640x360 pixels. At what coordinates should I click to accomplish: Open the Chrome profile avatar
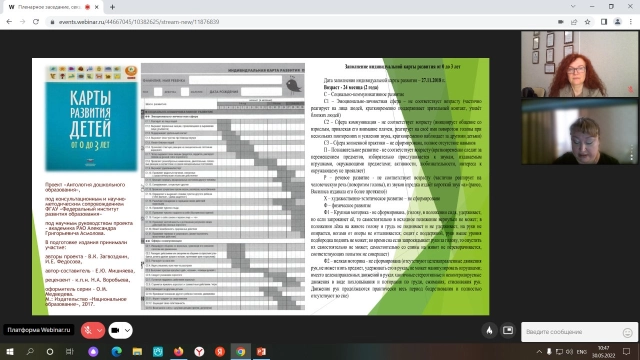point(617,22)
